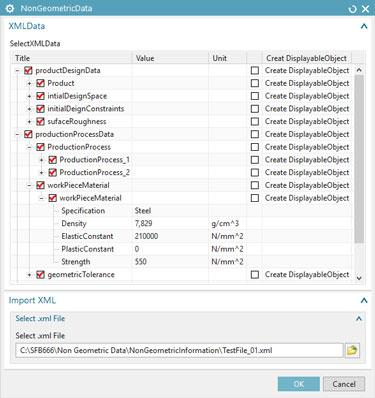Image resolution: width=375 pixels, height=398 pixels.
Task: Click the reset dialog icon in title bar
Action: (x=352, y=9)
